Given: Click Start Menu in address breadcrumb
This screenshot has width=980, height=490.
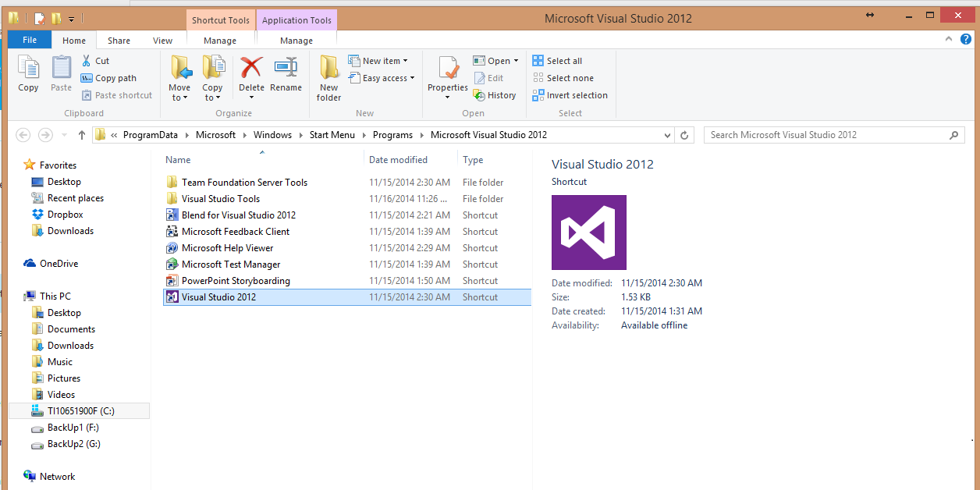Looking at the screenshot, I should pyautogui.click(x=332, y=135).
